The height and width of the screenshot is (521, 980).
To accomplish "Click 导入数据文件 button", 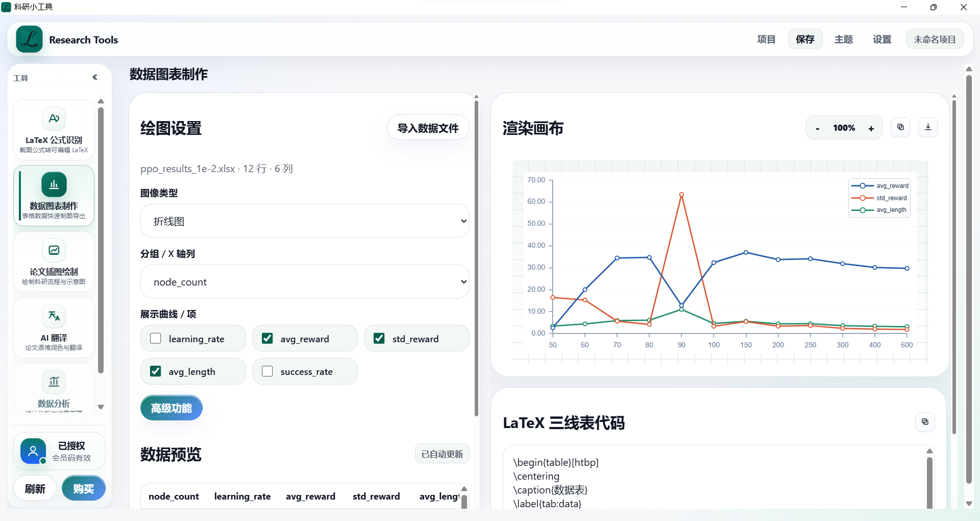I will click(428, 128).
